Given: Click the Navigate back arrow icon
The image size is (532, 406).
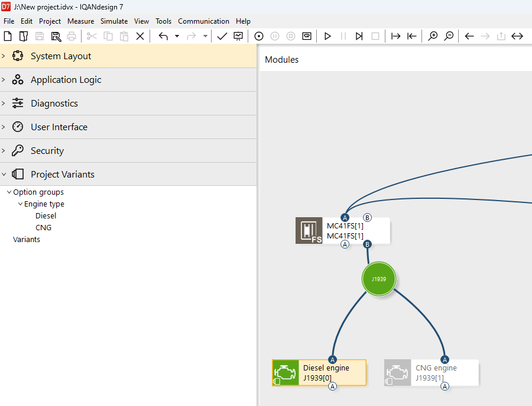Looking at the screenshot, I should (x=469, y=36).
